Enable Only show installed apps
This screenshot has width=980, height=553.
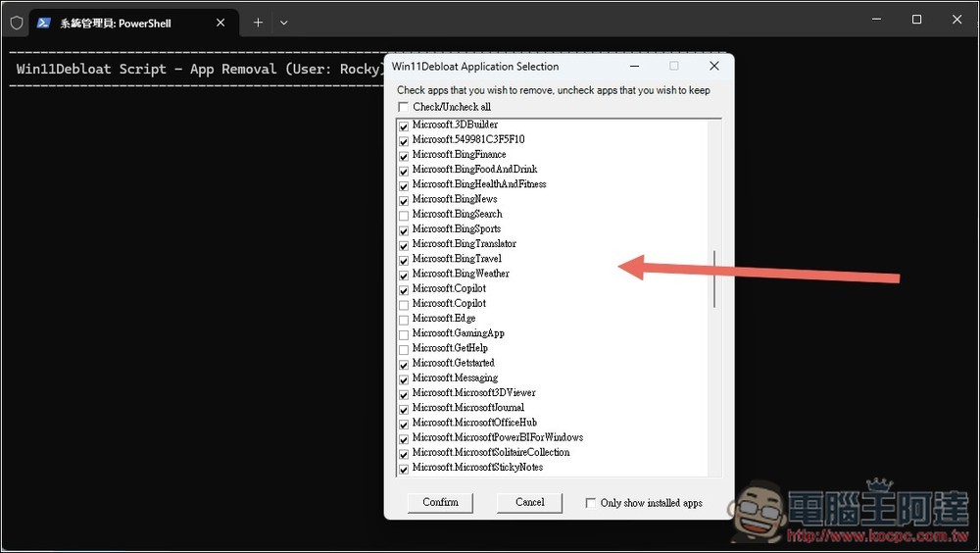point(591,503)
